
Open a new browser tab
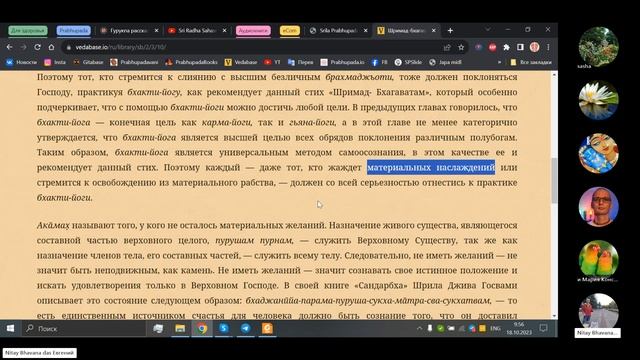click(x=450, y=31)
